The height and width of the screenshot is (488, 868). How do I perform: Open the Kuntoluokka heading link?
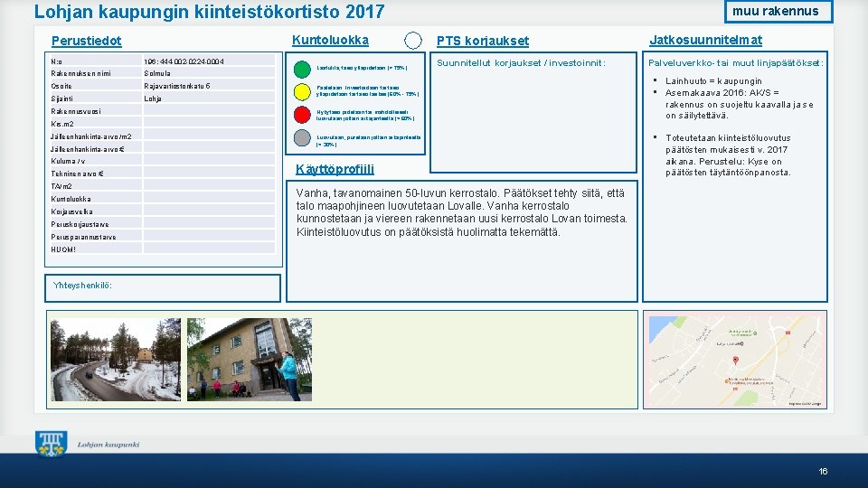pyautogui.click(x=331, y=40)
